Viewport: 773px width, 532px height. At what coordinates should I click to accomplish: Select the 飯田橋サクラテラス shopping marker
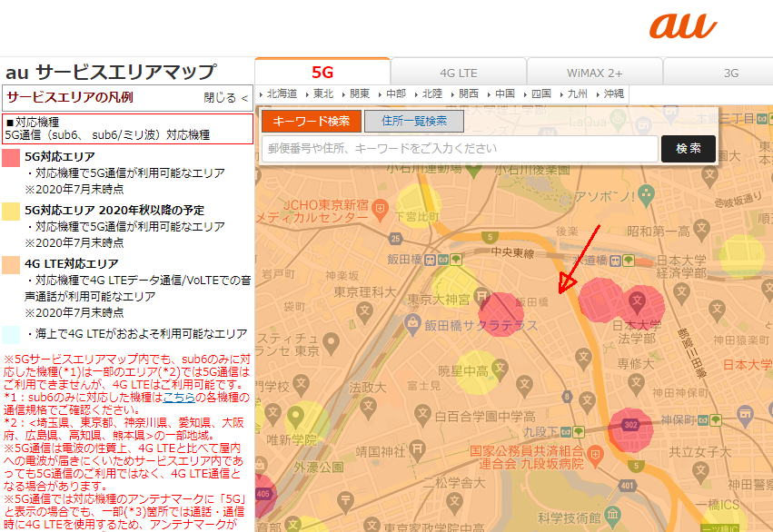coord(412,322)
